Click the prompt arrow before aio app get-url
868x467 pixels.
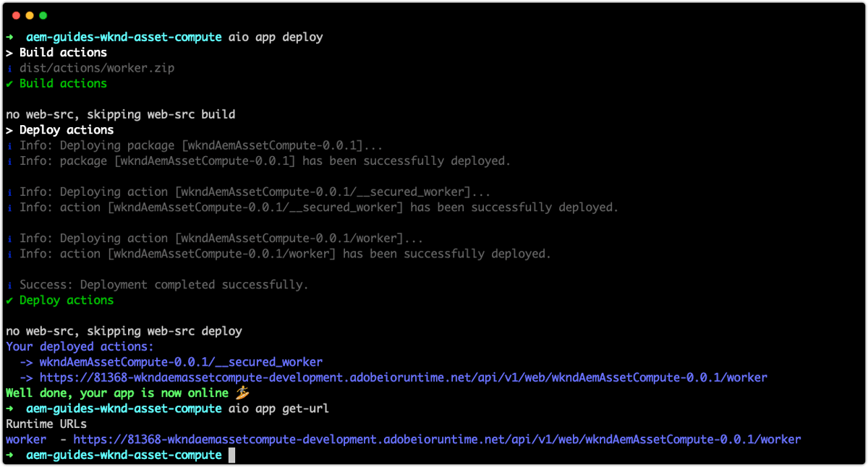tap(9, 408)
